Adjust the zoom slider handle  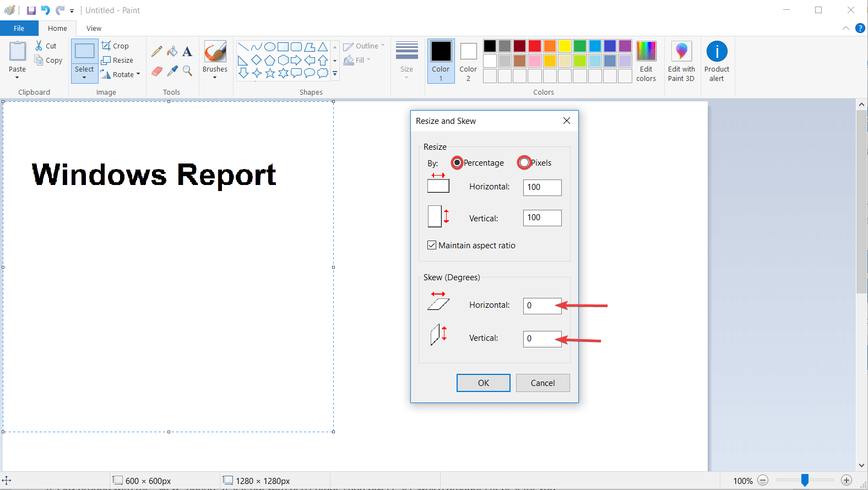tap(805, 481)
